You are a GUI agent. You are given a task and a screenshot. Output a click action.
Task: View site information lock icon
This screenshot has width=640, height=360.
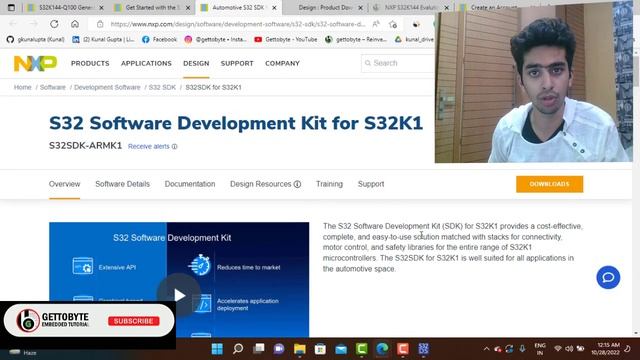[100, 24]
